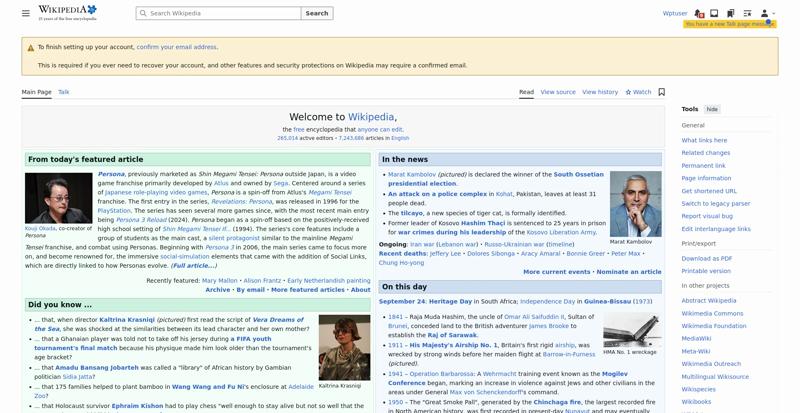The height and width of the screenshot is (413, 800).
Task: Open the Wptuser user page link
Action: tap(675, 13)
